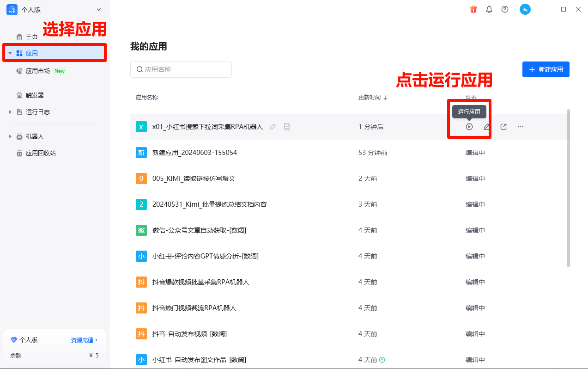This screenshot has height=369, width=588.
Task: Click green update arrow icon beside 自动发布图文作品 time
Action: [382, 359]
